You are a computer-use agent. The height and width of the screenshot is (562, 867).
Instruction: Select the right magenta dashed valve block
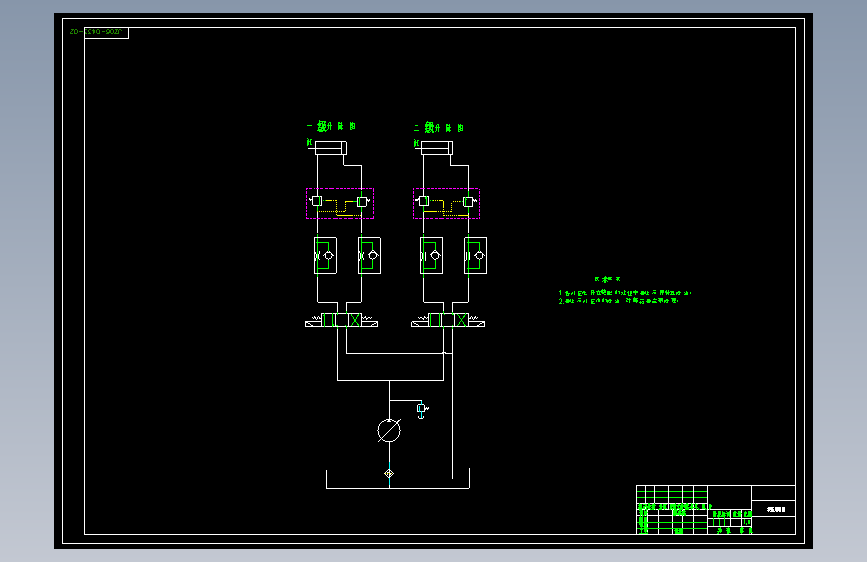click(446, 204)
